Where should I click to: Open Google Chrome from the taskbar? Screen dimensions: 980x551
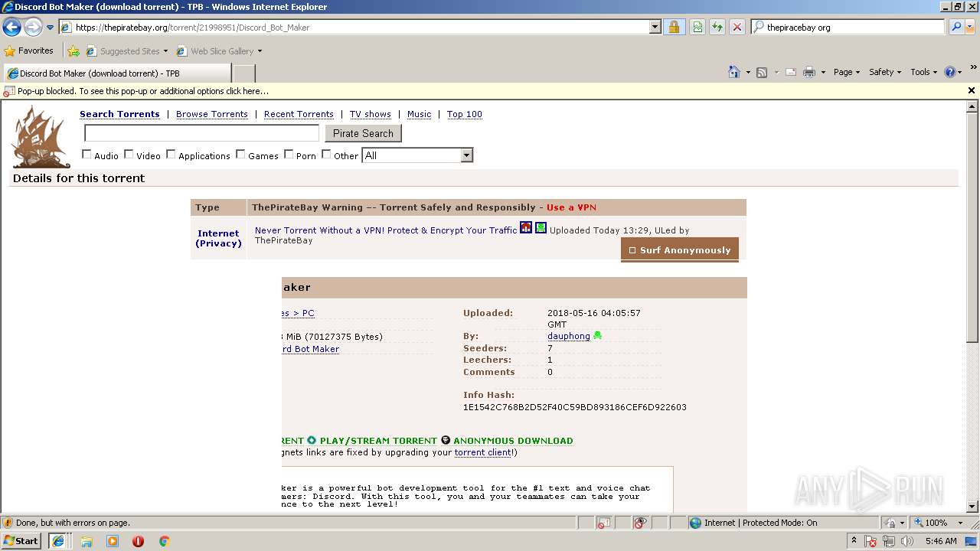pos(164,541)
